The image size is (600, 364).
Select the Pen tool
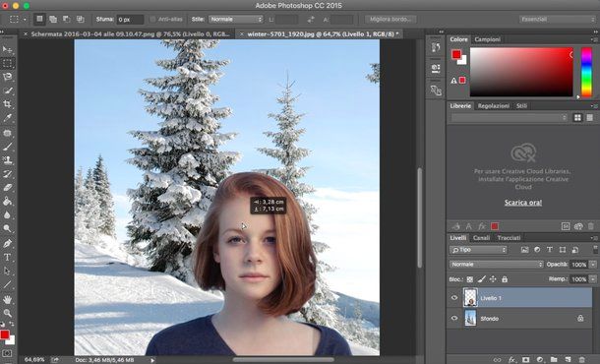pyautogui.click(x=7, y=243)
